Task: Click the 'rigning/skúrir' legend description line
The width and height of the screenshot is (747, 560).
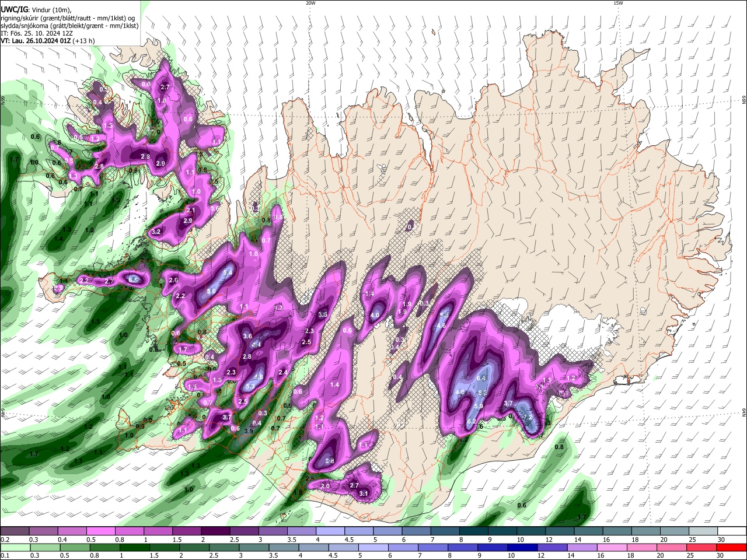Action: 67,18
